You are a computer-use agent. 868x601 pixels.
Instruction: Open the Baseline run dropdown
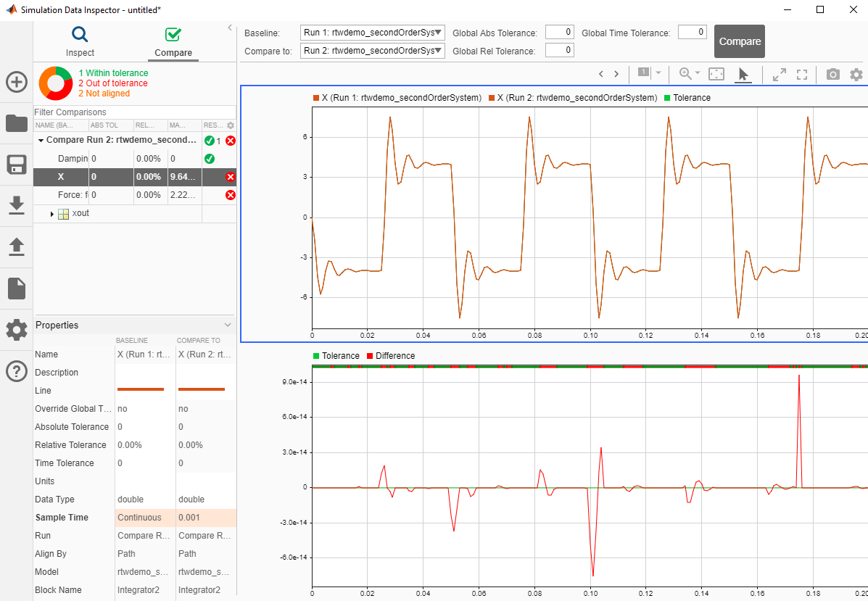coord(373,33)
